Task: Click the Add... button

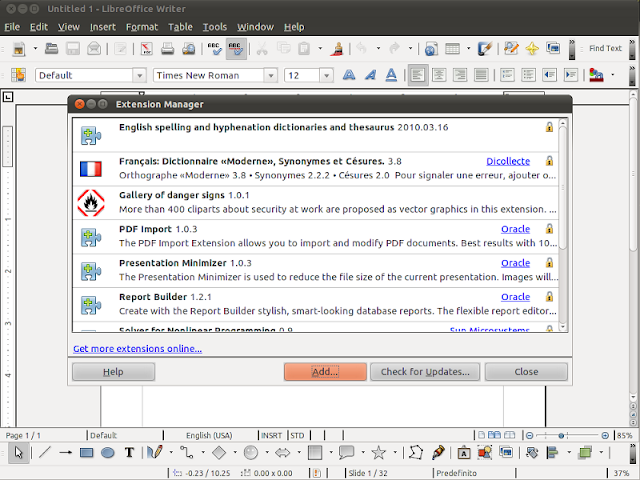Action: [x=325, y=372]
